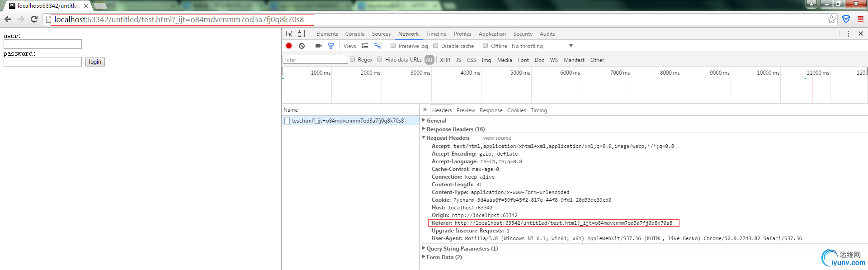Filter requests by Img
The height and width of the screenshot is (270, 868).
(486, 60)
